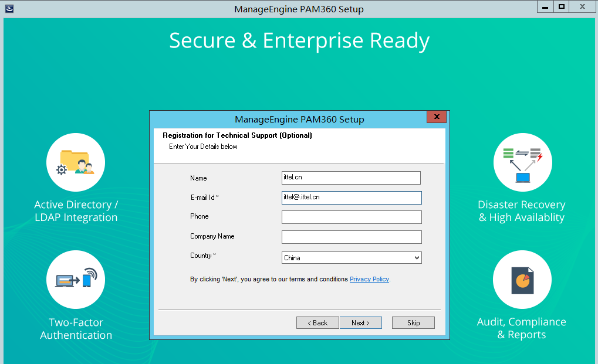This screenshot has width=598, height=364.
Task: Click the 'Phone' label
Action: pos(200,216)
